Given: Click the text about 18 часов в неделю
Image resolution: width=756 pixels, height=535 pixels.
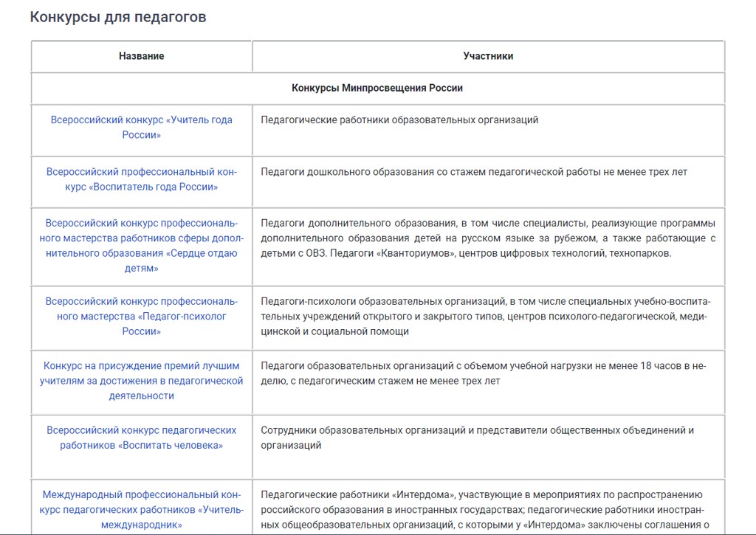Looking at the screenshot, I should [x=484, y=373].
